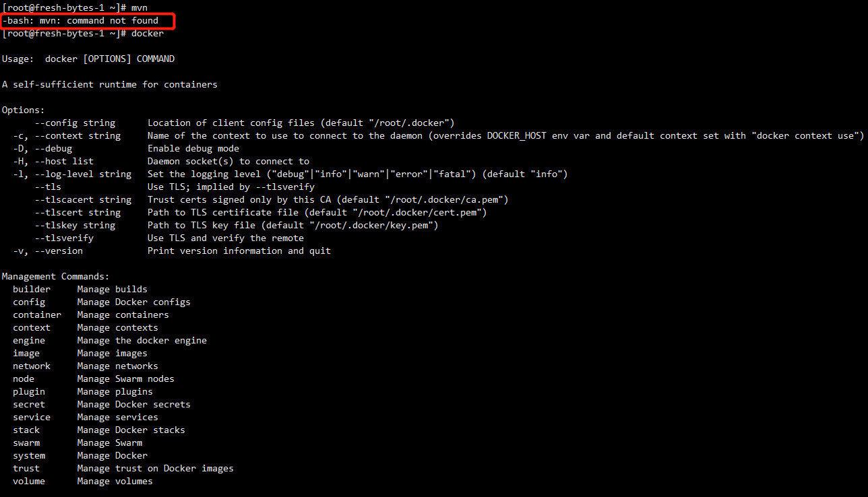Click the 'builder' management command
Viewport: 868px width, 497px height.
(x=32, y=290)
